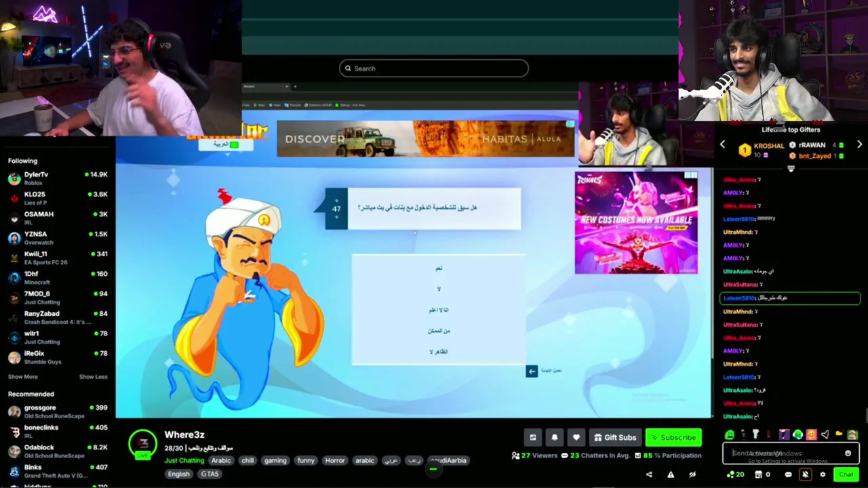The image size is (868, 488).
Task: Click the Discover Habitas AlUla banner ad
Action: 426,139
